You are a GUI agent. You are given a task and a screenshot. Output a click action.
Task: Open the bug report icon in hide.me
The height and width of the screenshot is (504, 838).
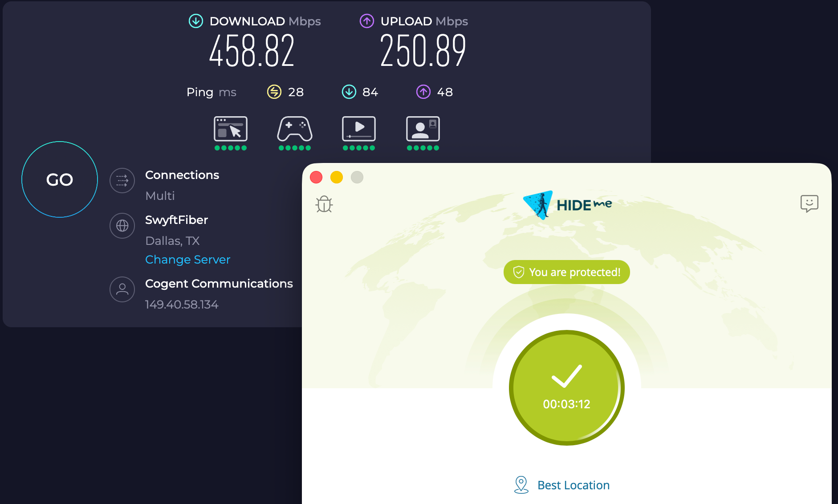click(324, 204)
